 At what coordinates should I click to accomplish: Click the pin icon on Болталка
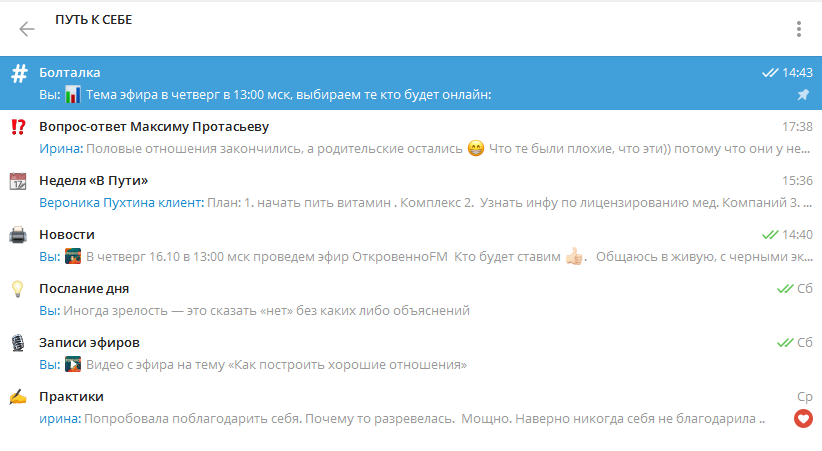(x=802, y=95)
